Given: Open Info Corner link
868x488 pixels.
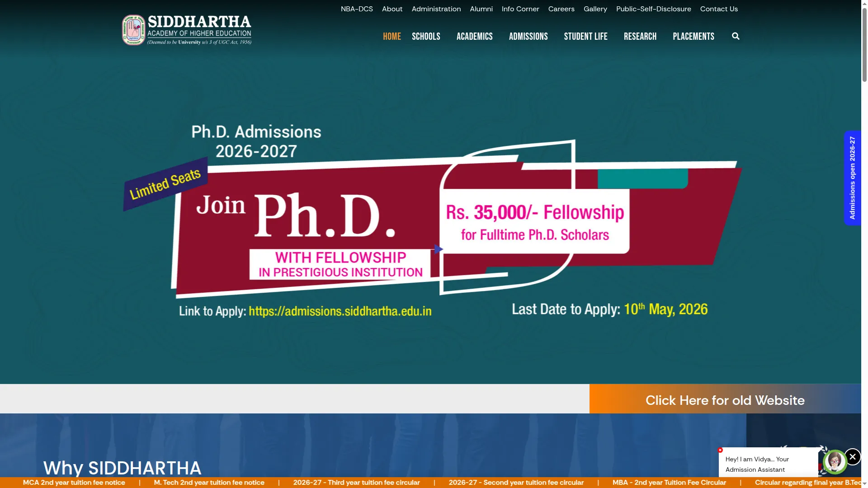Looking at the screenshot, I should pyautogui.click(x=520, y=9).
